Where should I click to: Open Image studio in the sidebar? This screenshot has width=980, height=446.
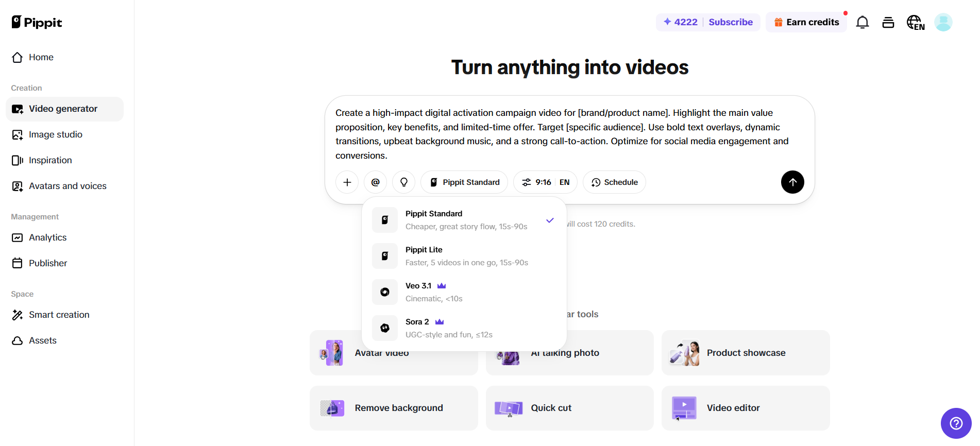[64, 134]
